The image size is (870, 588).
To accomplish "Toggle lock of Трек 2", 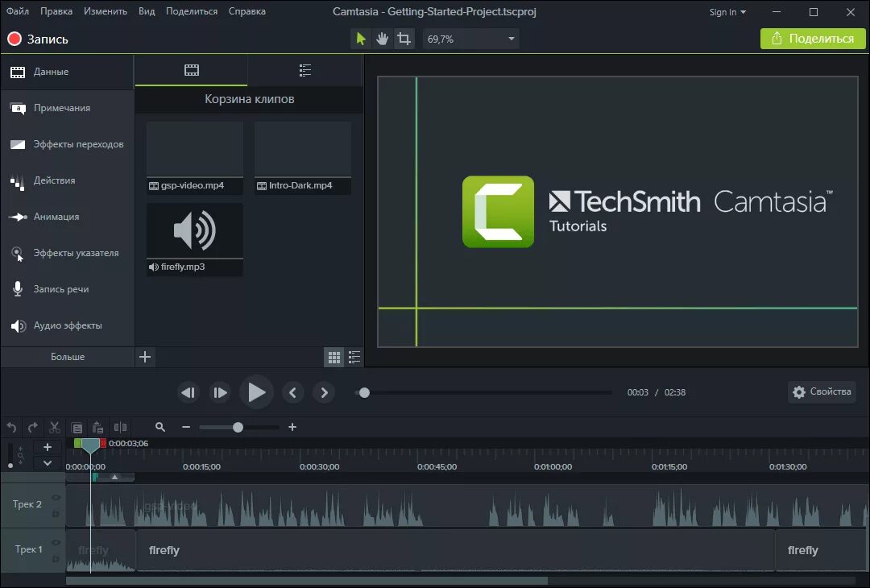I will 56,514.
